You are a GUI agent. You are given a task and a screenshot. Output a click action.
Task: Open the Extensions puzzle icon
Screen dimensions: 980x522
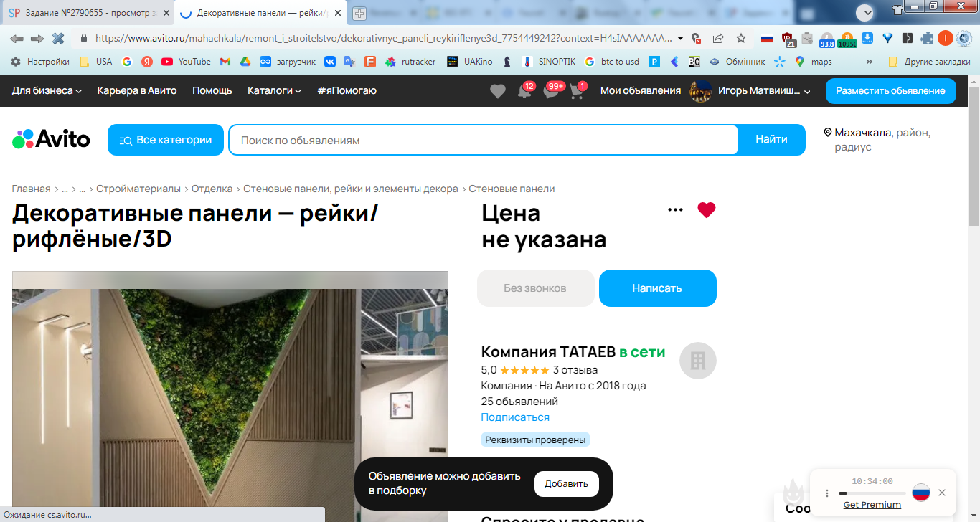tap(927, 39)
